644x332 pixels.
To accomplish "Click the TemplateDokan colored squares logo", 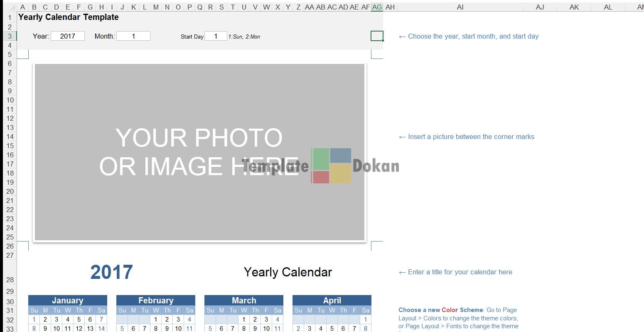I will tap(331, 166).
